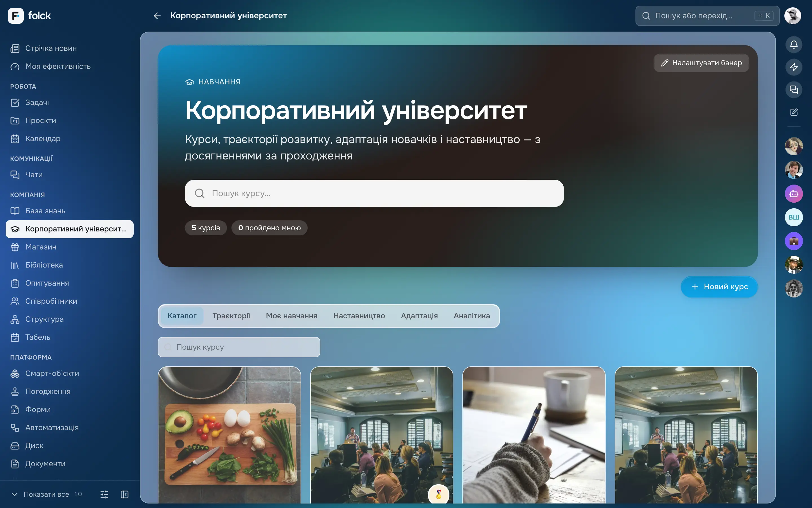Click the 5 курсів chip
The image size is (812, 508).
[206, 228]
